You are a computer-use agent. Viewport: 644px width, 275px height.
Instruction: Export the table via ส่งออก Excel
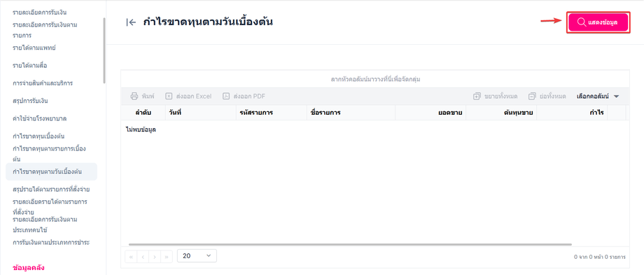click(x=188, y=97)
